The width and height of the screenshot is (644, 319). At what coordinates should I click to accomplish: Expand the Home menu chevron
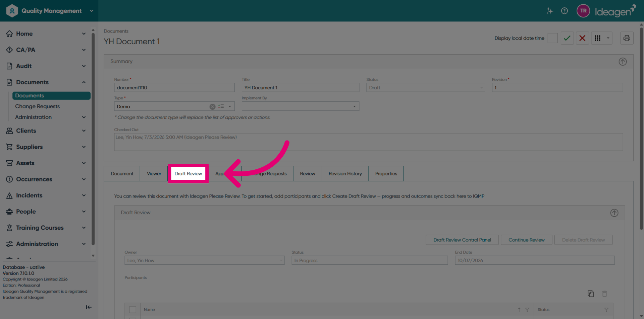click(x=84, y=34)
